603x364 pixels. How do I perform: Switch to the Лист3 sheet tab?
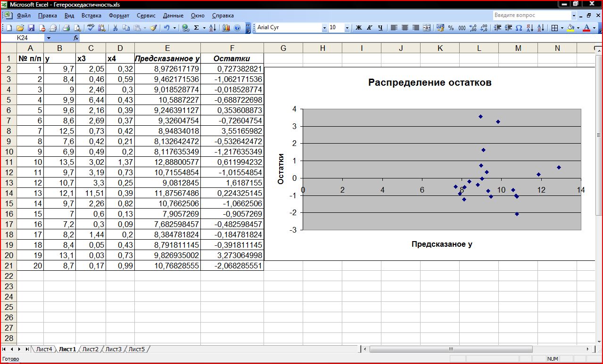[x=113, y=349]
